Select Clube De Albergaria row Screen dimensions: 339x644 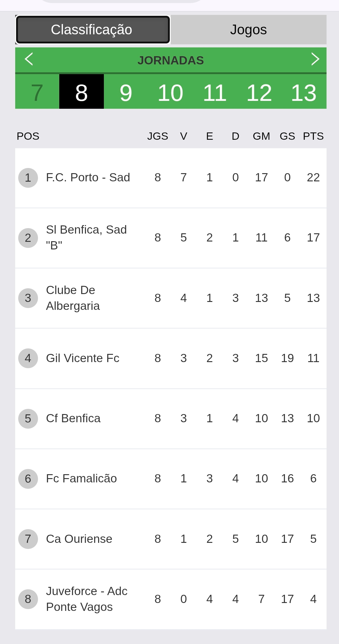click(73, 298)
